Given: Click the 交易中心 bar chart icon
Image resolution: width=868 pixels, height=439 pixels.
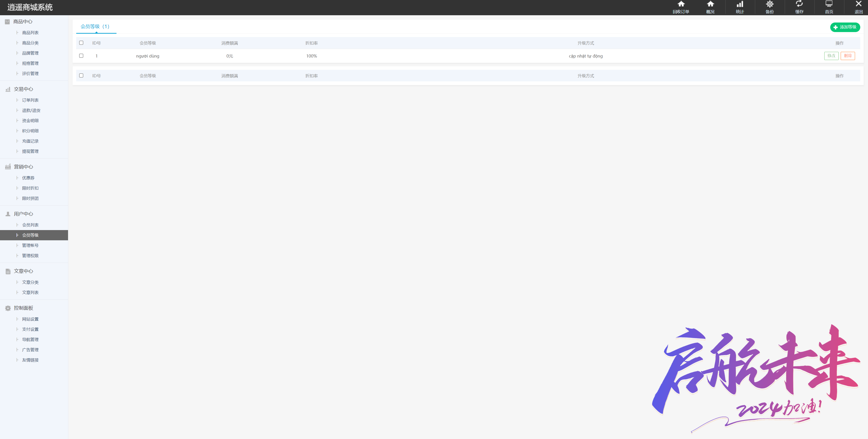Looking at the screenshot, I should tap(8, 89).
